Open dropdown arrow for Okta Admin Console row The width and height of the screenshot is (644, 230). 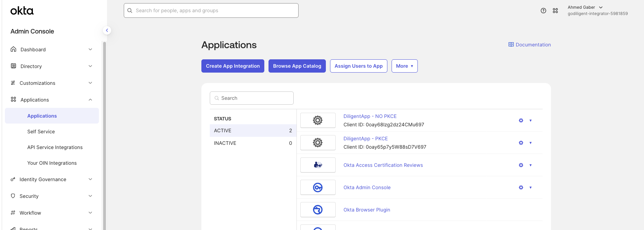pos(530,187)
